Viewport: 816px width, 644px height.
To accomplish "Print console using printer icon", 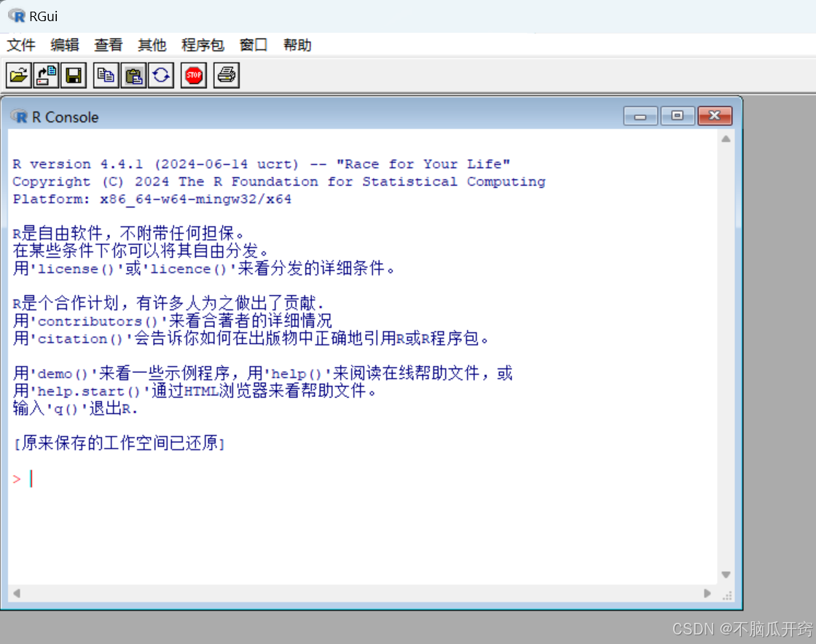I will pos(227,76).
